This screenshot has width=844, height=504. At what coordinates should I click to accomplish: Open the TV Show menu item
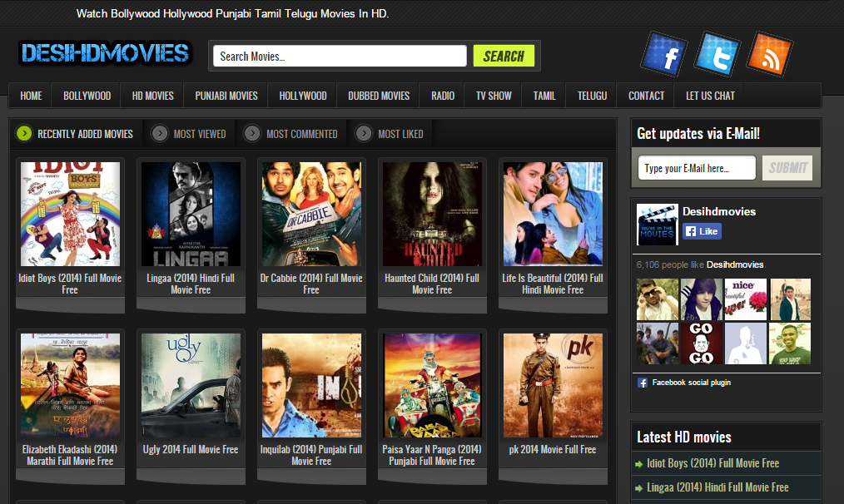493,96
